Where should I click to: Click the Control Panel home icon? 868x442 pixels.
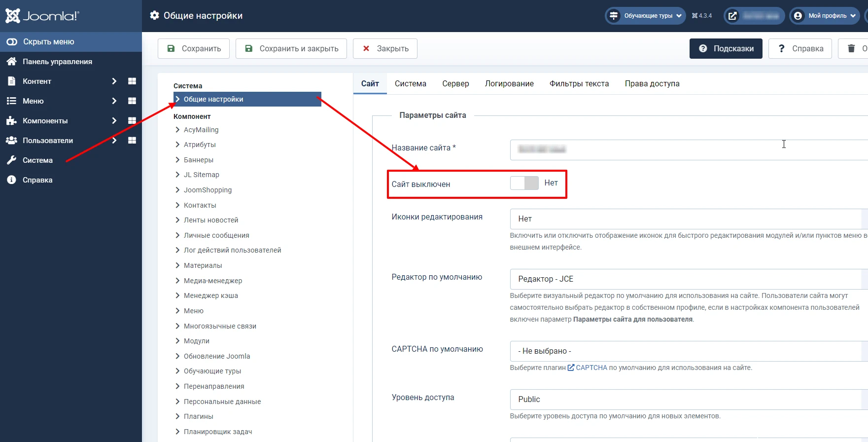tap(11, 62)
